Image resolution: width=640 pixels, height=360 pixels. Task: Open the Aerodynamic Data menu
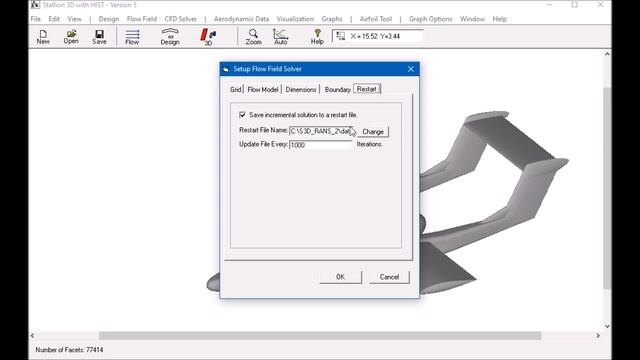(241, 19)
